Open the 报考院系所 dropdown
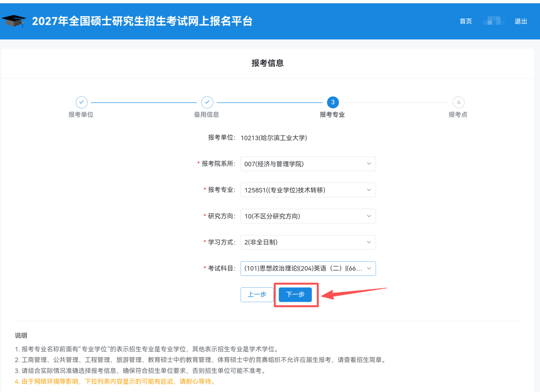 coord(308,164)
